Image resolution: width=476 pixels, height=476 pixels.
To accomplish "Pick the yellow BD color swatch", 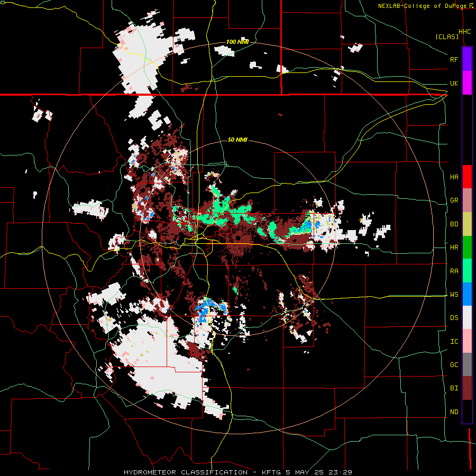I will point(467,224).
